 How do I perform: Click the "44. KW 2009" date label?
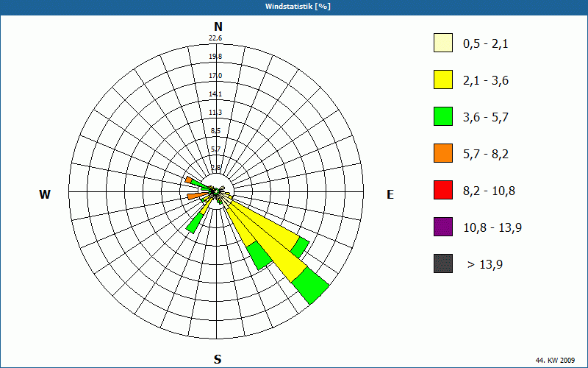click(x=555, y=361)
